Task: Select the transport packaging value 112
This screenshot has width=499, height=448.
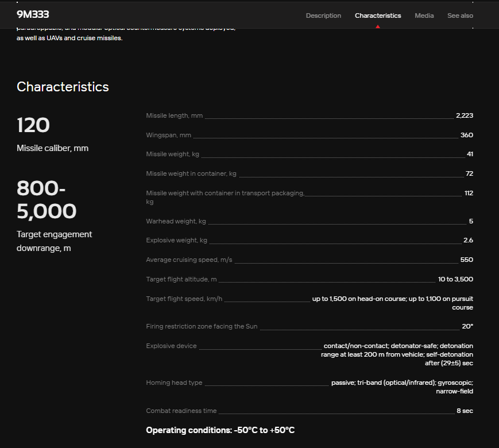Action: click(469, 193)
